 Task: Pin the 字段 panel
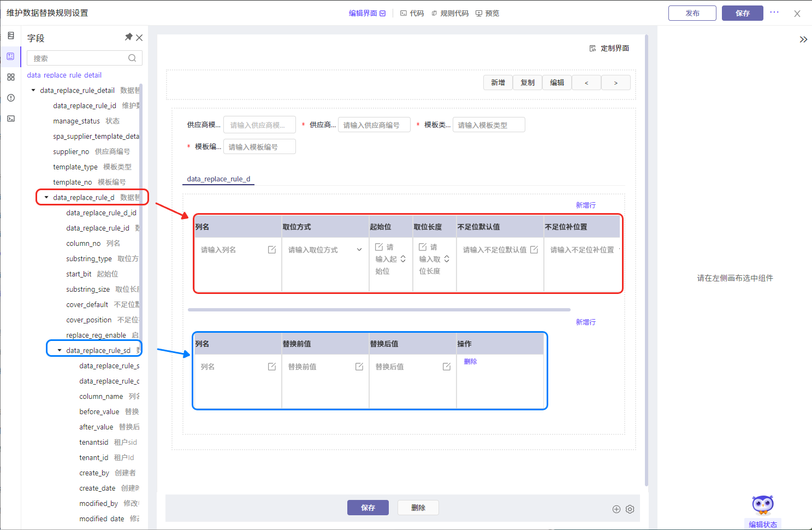point(128,37)
